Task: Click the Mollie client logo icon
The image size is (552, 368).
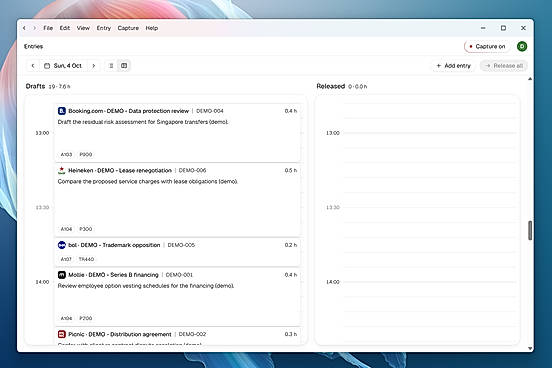Action: pyautogui.click(x=62, y=275)
